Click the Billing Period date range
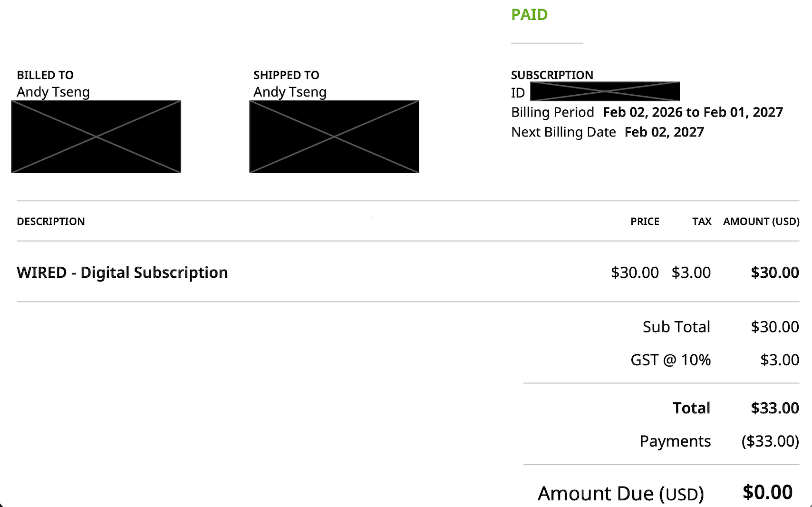 [693, 112]
